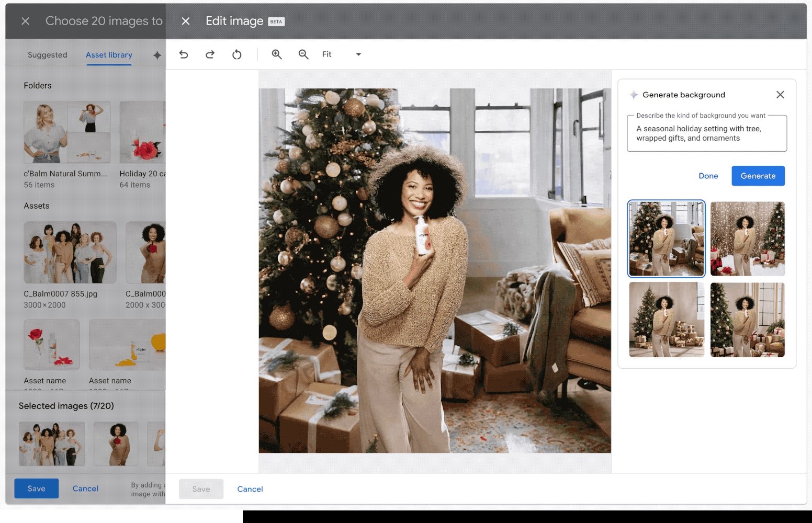Click the 'C_Balm0007 855.jpg' file name

(x=61, y=294)
